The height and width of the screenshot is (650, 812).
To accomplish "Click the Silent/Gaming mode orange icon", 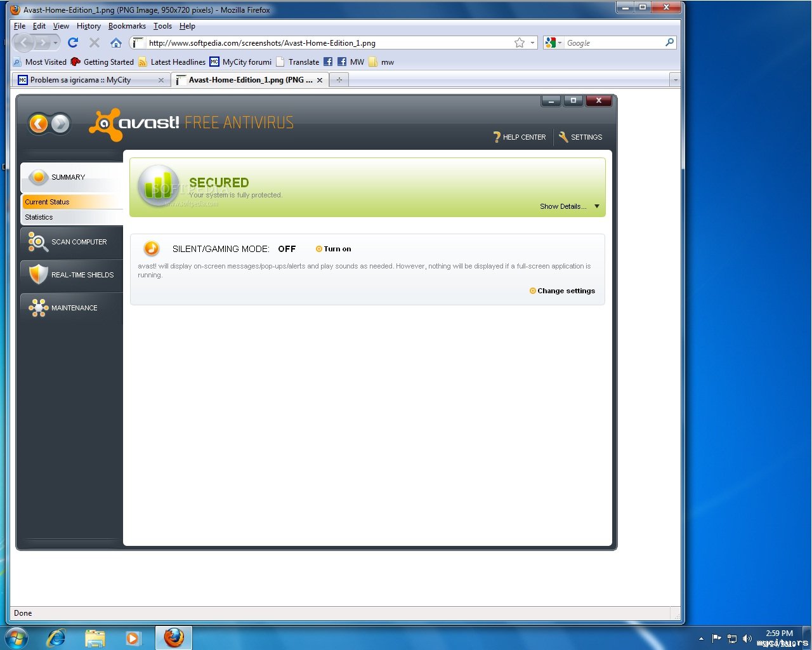I will click(151, 249).
